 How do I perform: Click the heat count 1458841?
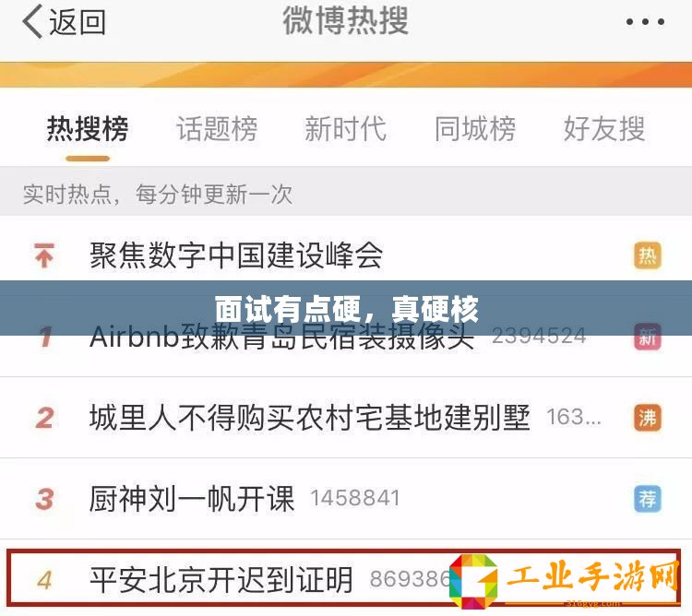pos(355,498)
